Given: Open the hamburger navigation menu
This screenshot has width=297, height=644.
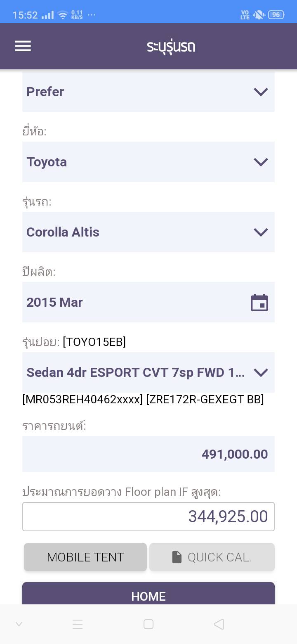Looking at the screenshot, I should 23,46.
